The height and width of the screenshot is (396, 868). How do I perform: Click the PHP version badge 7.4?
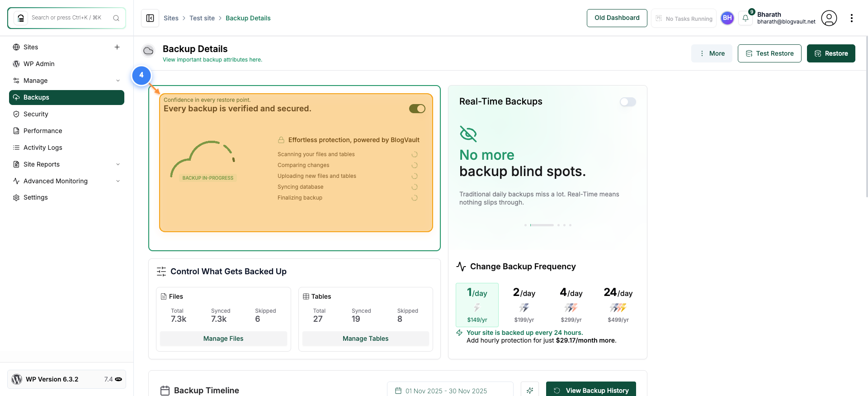(113, 379)
